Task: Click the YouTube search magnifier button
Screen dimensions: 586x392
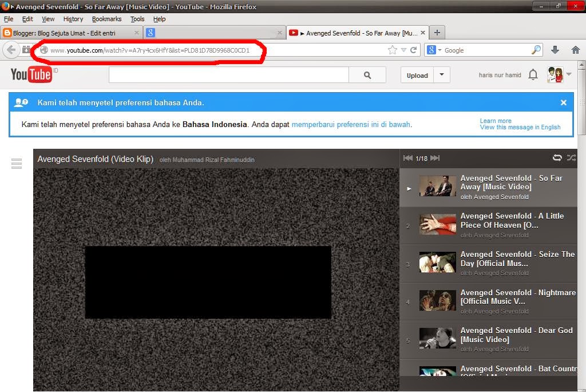Action: click(x=367, y=75)
